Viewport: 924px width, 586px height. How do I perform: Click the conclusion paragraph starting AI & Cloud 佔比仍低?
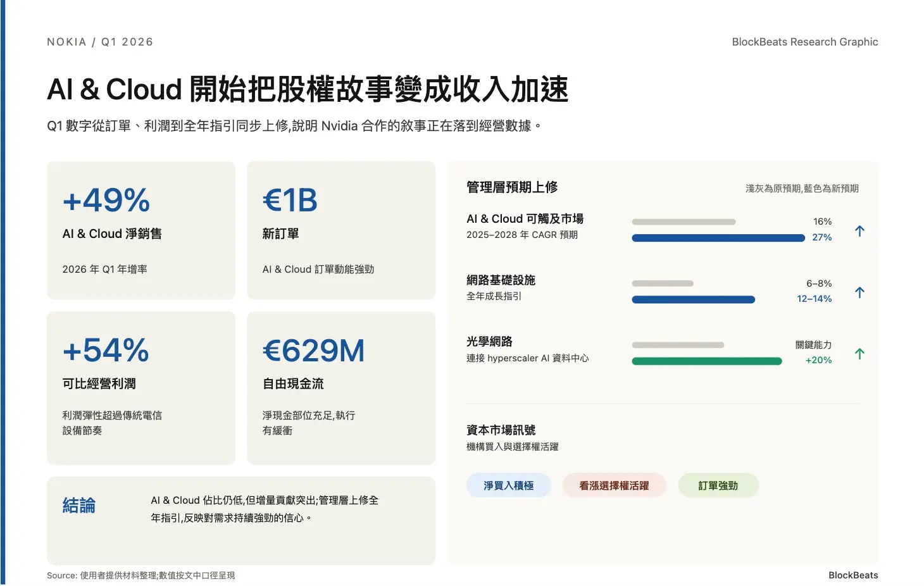(265, 509)
